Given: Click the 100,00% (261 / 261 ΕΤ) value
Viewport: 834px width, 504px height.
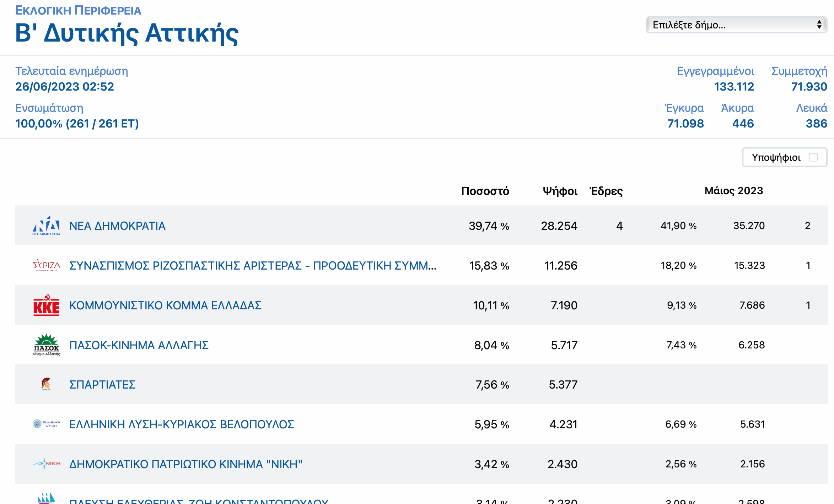Looking at the screenshot, I should click(x=77, y=124).
